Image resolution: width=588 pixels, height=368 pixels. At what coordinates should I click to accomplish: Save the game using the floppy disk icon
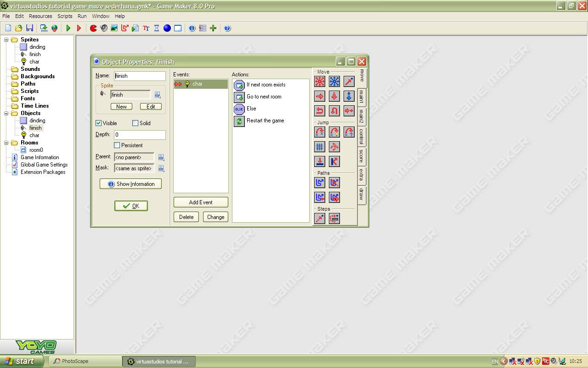pyautogui.click(x=29, y=28)
